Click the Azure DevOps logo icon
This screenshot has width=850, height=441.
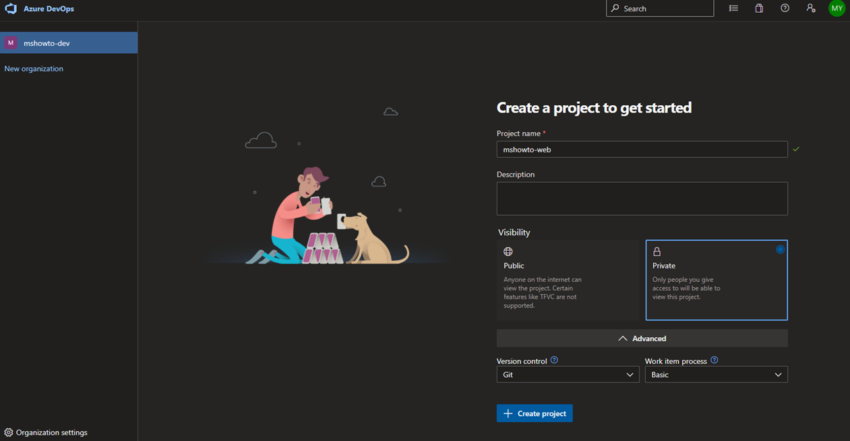[10, 8]
